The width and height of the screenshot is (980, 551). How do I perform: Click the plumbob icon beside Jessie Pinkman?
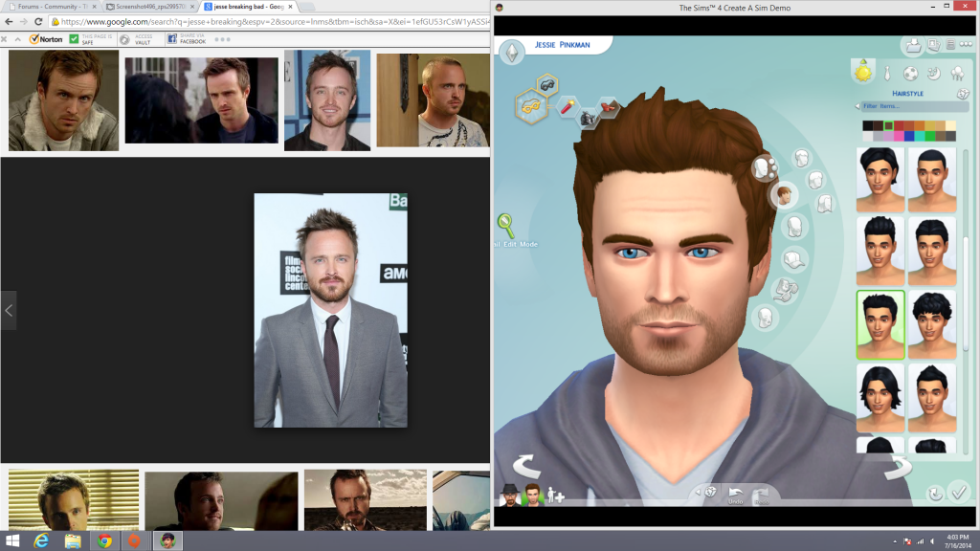(512, 51)
